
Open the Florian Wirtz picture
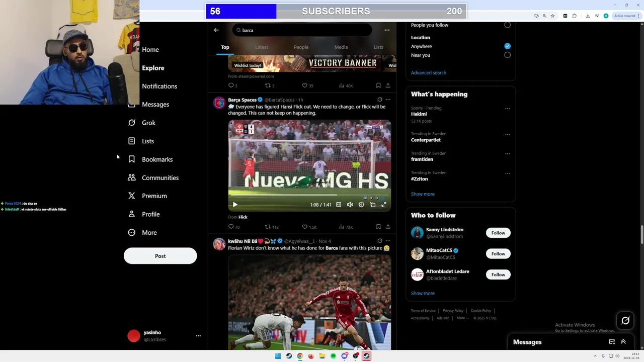(x=309, y=303)
